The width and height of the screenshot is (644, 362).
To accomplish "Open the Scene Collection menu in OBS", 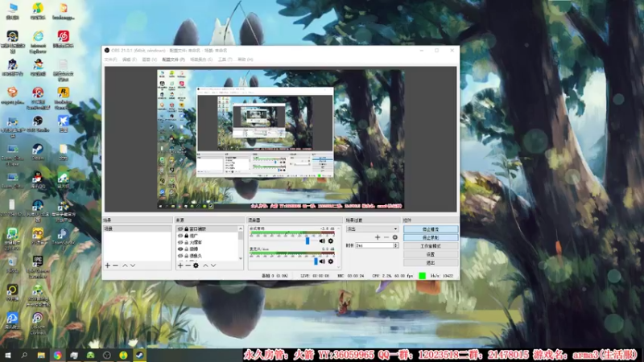I will pos(201,60).
